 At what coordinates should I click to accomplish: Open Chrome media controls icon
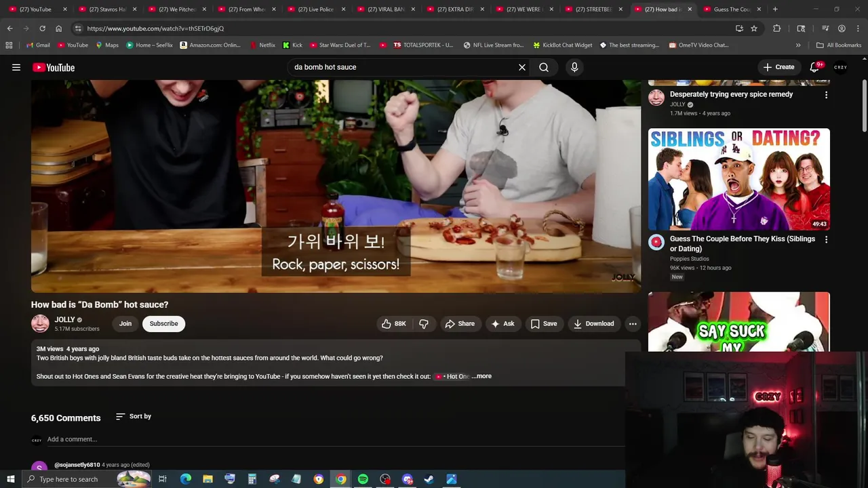825,28
